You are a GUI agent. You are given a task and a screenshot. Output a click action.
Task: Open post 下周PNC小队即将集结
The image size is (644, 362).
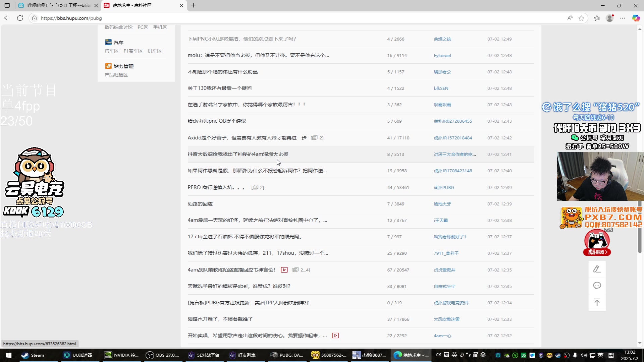click(x=241, y=39)
